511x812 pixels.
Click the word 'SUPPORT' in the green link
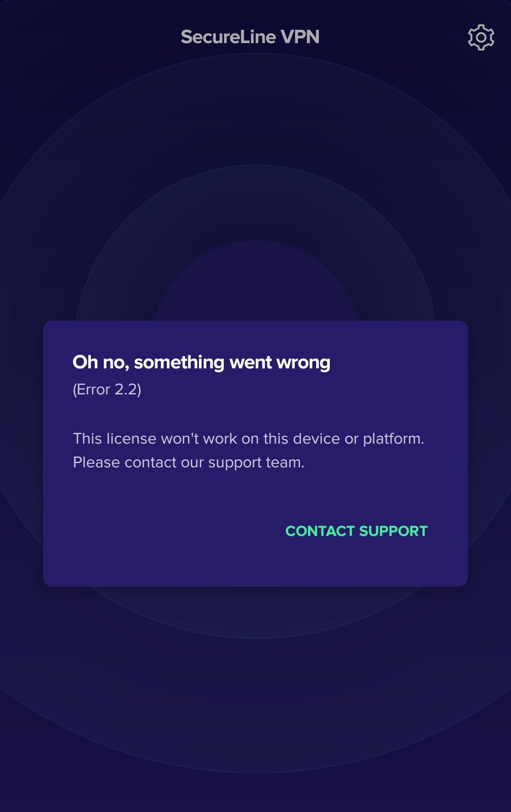coord(393,531)
